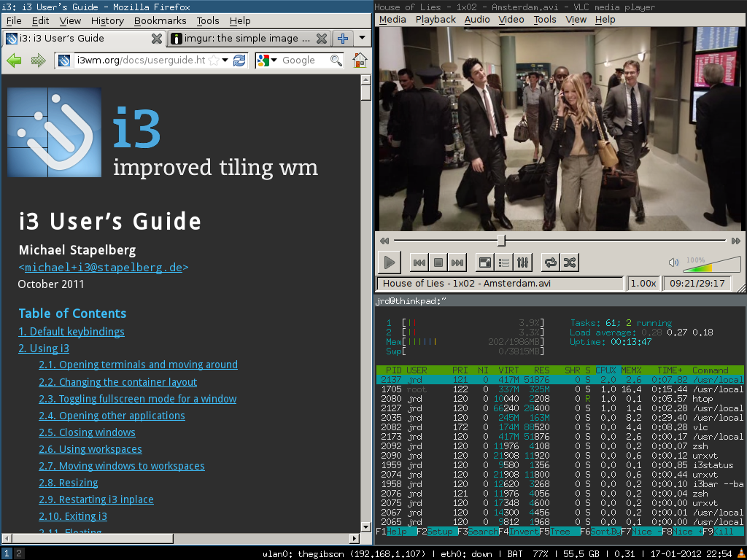
Task: Open the VLC Audio menu
Action: [x=477, y=20]
